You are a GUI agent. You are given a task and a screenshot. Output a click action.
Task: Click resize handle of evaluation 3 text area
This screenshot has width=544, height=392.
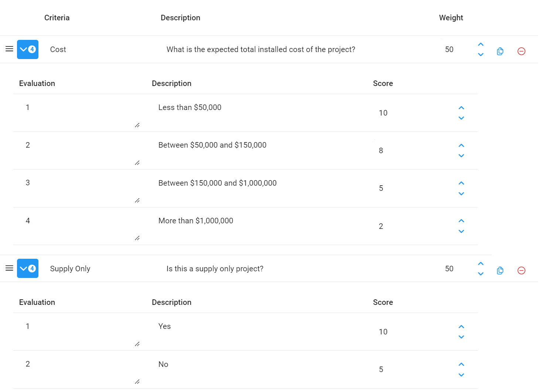click(137, 200)
